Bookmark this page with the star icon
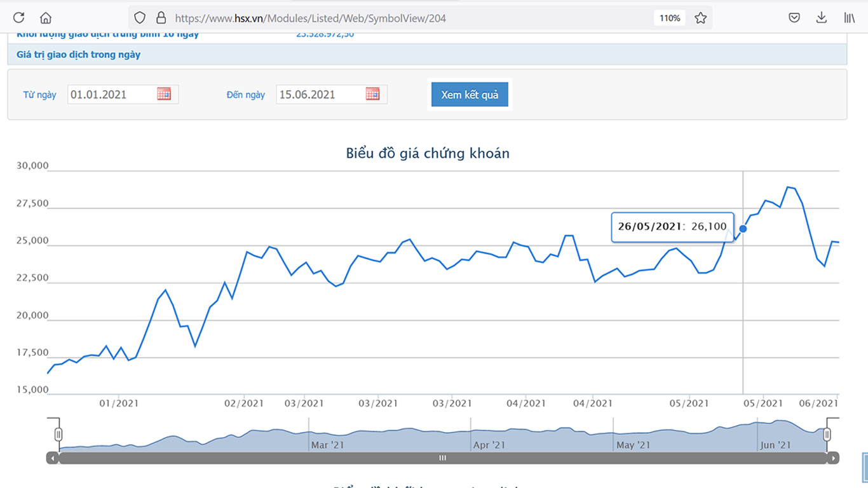Viewport: 868px width, 488px height. [x=700, y=18]
